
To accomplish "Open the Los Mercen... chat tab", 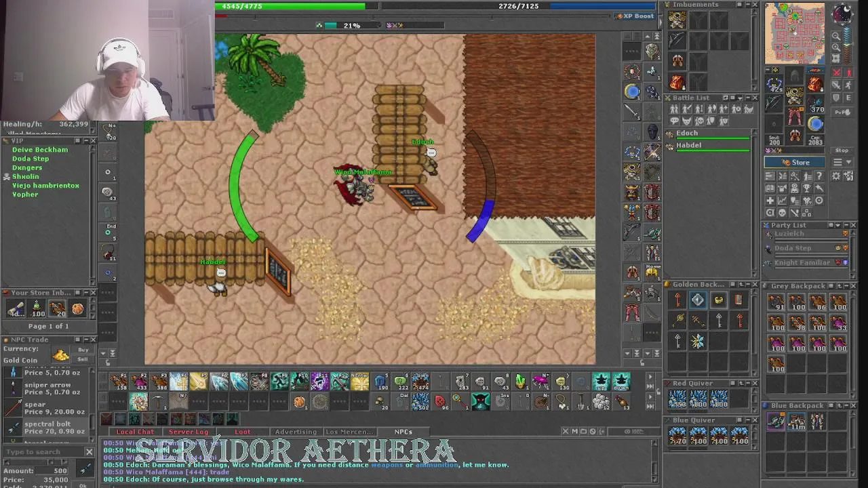I will [349, 432].
